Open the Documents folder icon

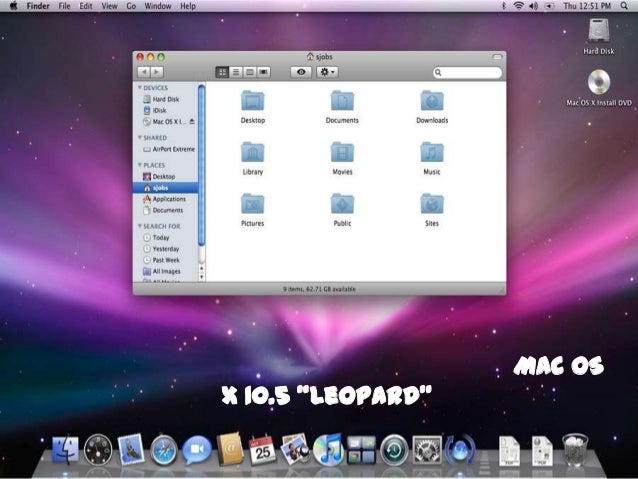tap(342, 101)
